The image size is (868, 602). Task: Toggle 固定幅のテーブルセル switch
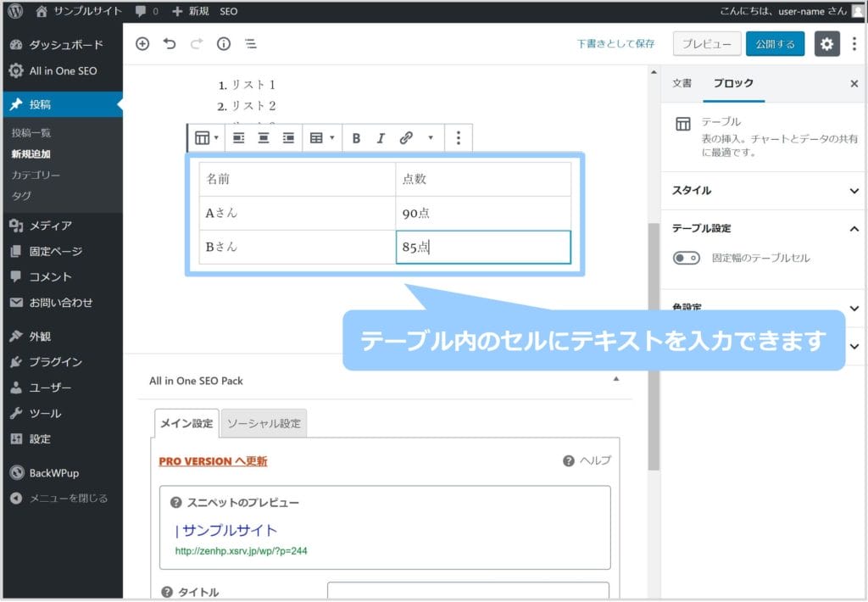tap(687, 258)
